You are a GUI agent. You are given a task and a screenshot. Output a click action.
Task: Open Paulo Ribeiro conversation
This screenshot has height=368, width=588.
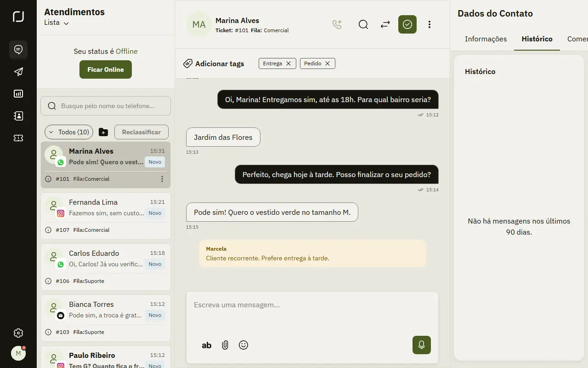[106, 357]
